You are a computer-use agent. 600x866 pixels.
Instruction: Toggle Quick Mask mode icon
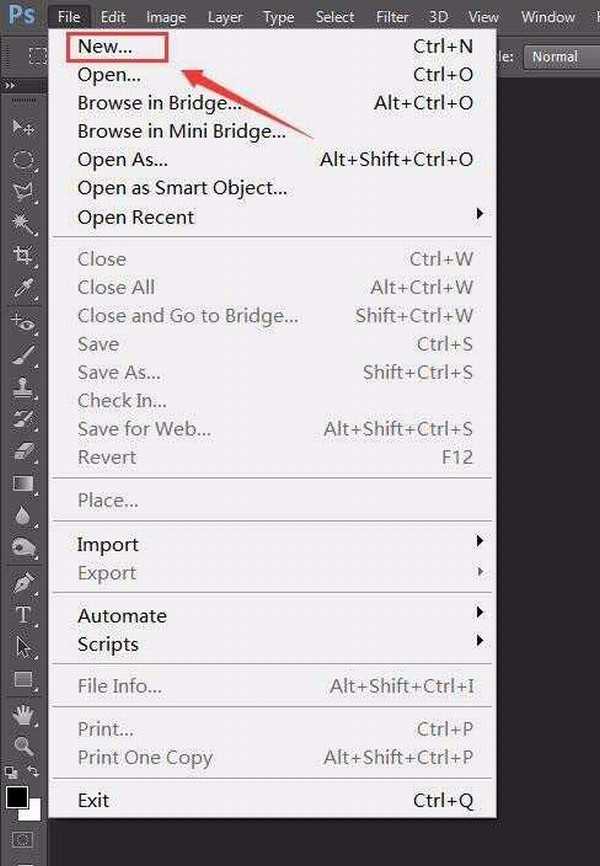(x=22, y=838)
